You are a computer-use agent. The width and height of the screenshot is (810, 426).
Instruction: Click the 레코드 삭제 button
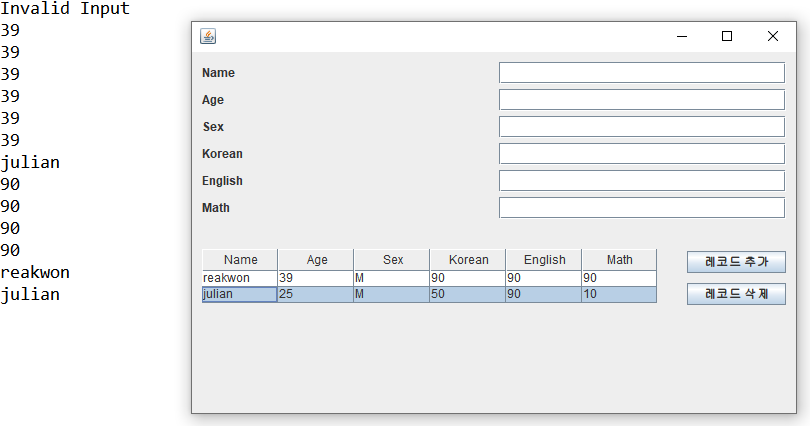[x=736, y=294]
